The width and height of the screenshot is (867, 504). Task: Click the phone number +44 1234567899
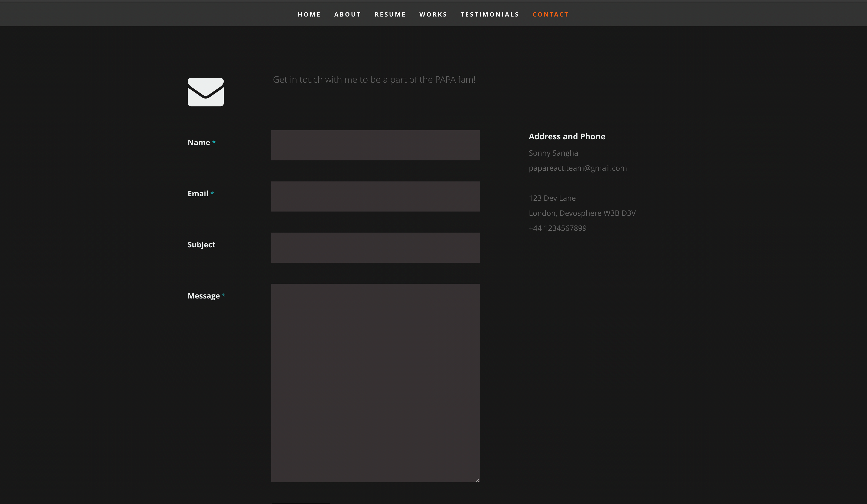557,228
